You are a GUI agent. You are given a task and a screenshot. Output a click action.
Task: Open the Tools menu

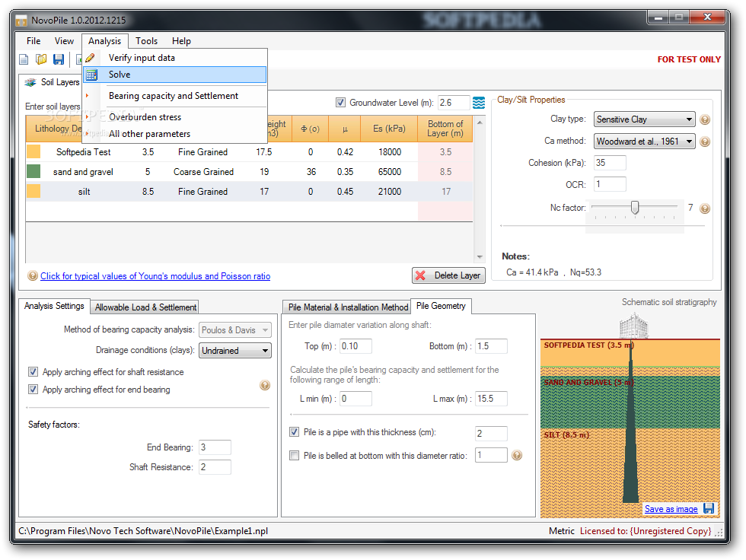point(146,41)
